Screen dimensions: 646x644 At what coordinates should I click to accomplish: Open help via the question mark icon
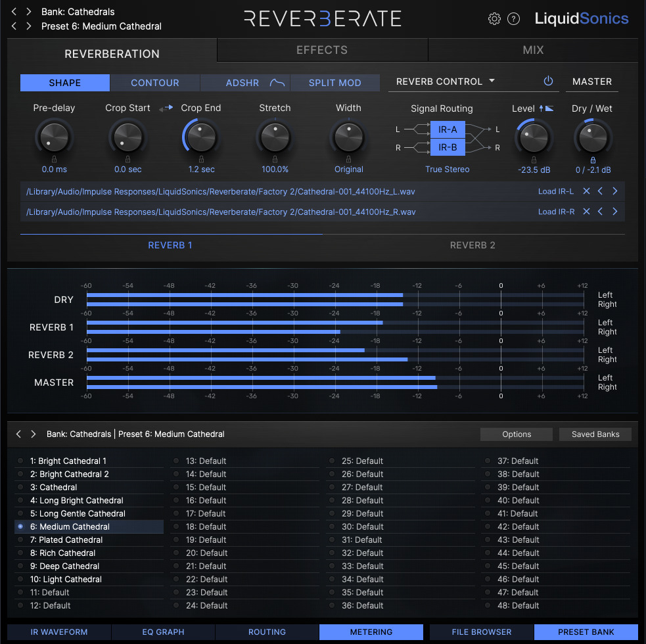[x=513, y=18]
